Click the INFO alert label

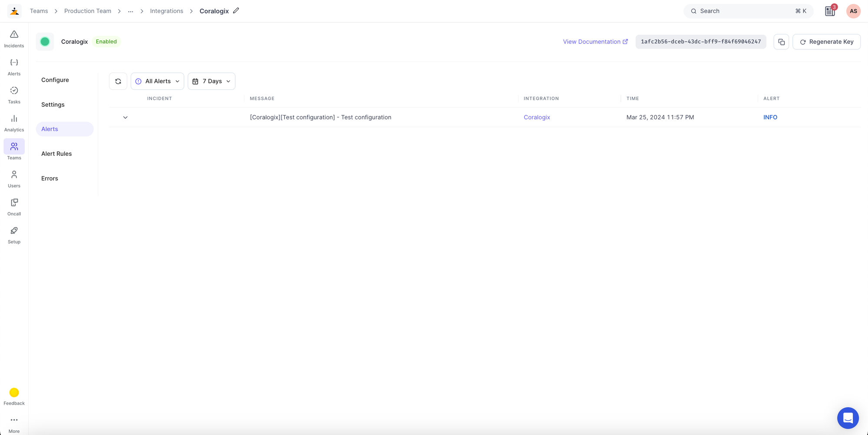click(770, 117)
